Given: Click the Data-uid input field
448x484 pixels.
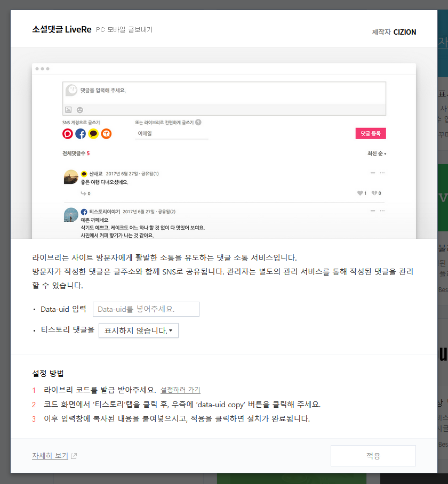Looking at the screenshot, I should click(x=146, y=309).
